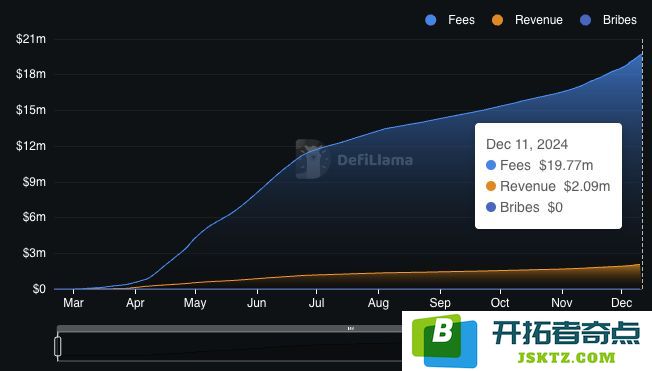Image resolution: width=652 pixels, height=371 pixels.
Task: Click the Oct x-axis label
Action: [x=500, y=303]
